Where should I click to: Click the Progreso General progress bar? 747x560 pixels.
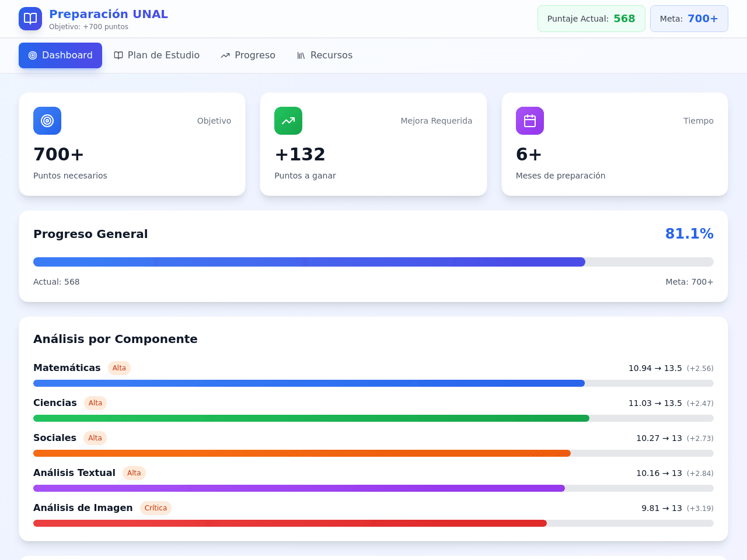[373, 262]
